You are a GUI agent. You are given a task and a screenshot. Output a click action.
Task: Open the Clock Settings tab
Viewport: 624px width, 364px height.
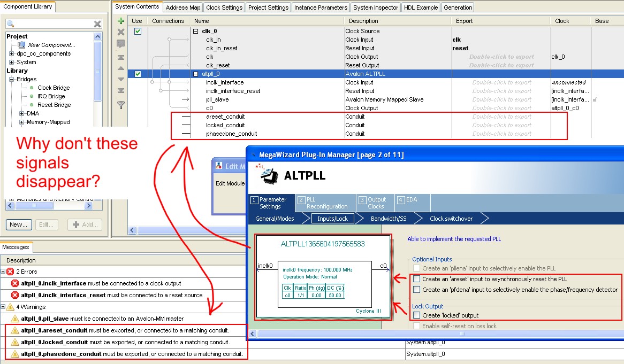(x=224, y=7)
